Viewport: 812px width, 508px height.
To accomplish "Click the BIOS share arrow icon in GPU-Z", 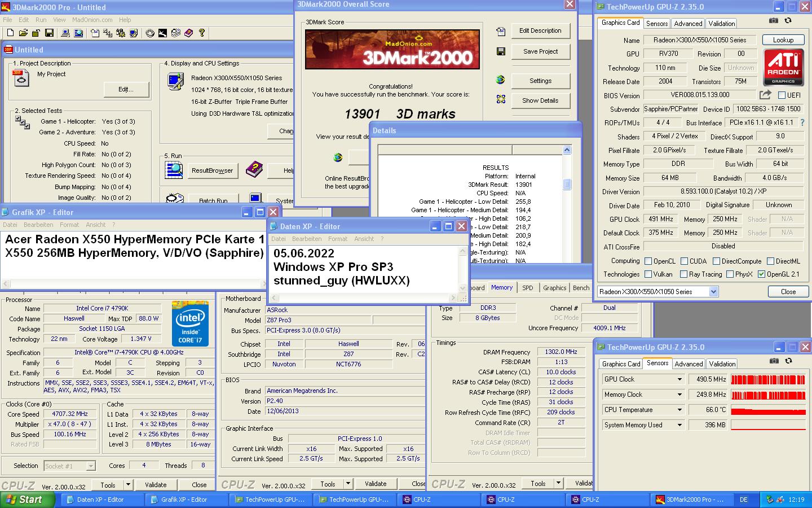I will 765,95.
